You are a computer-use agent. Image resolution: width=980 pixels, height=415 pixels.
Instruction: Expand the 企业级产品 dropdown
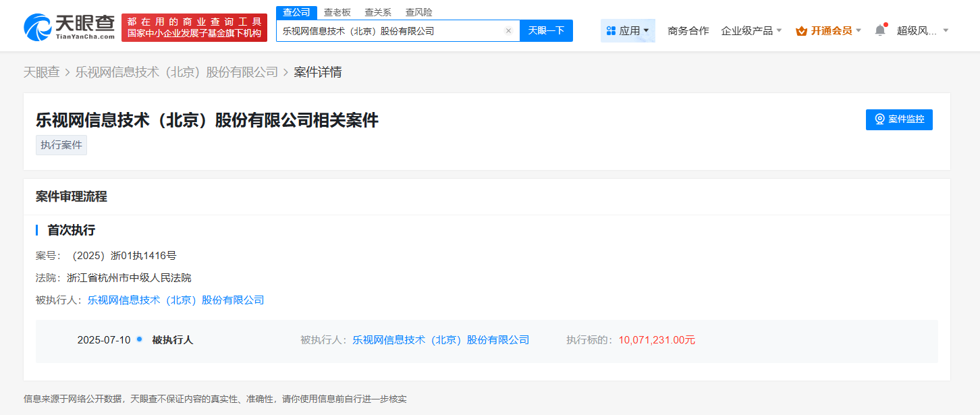tap(751, 31)
